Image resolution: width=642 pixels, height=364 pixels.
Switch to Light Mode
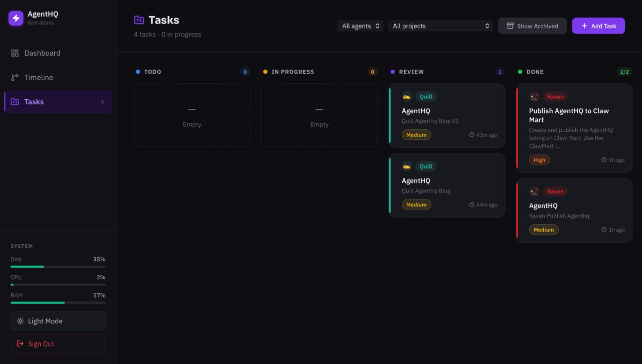tap(58, 321)
